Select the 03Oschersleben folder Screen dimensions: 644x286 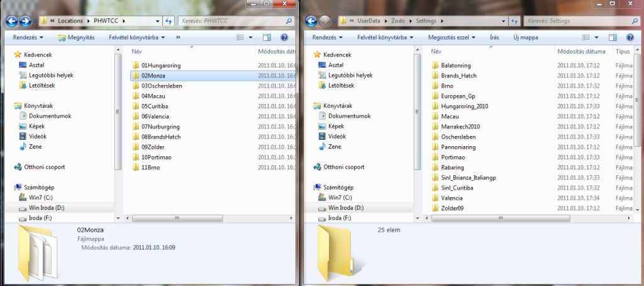coord(162,86)
